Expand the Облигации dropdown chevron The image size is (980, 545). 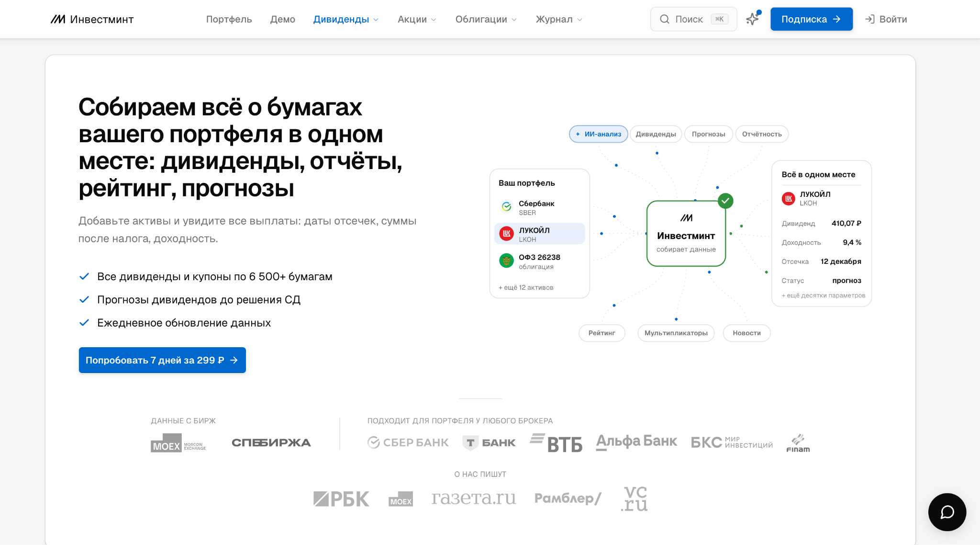coord(514,20)
